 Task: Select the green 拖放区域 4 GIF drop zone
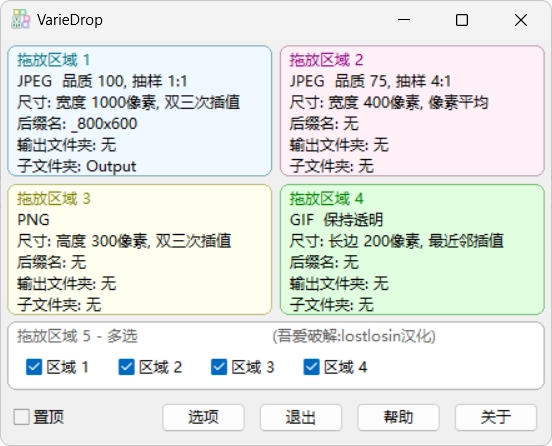pos(412,249)
